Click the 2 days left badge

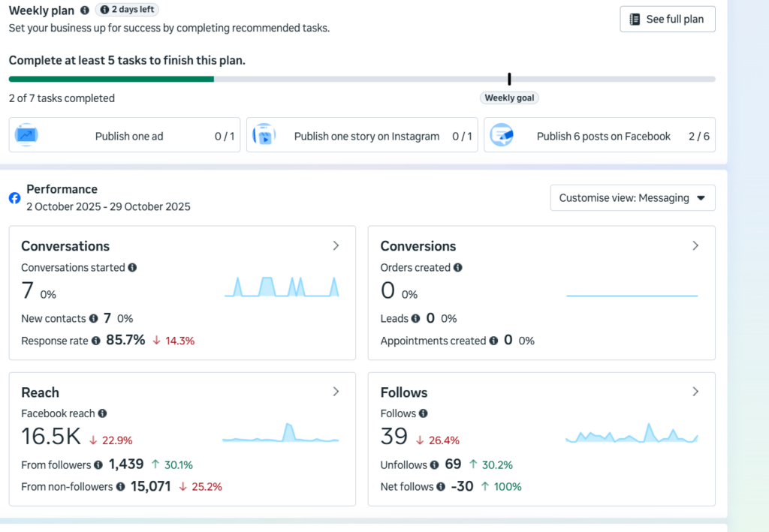click(x=127, y=9)
